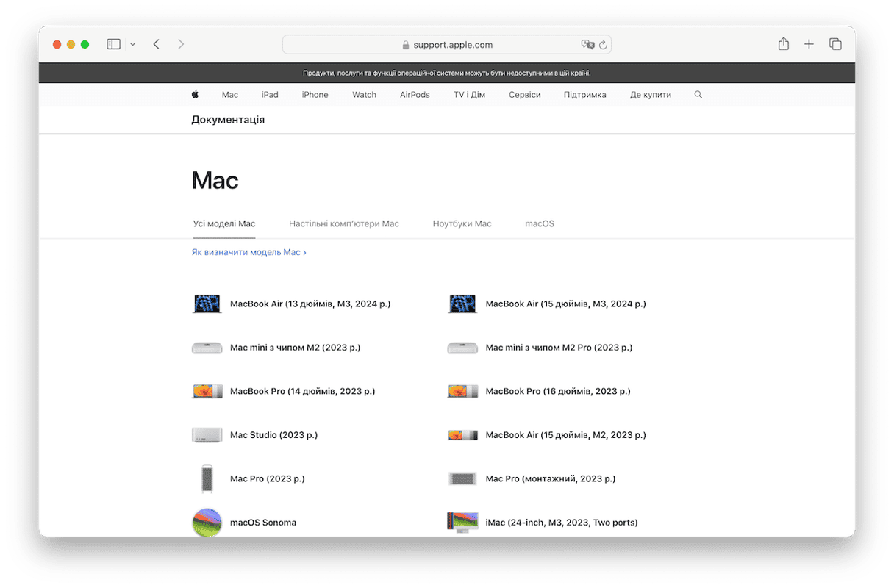The width and height of the screenshot is (894, 588).
Task: Open MacBook Air (15 дюймів, M3, 2024 р.) link
Action: pyautogui.click(x=565, y=304)
